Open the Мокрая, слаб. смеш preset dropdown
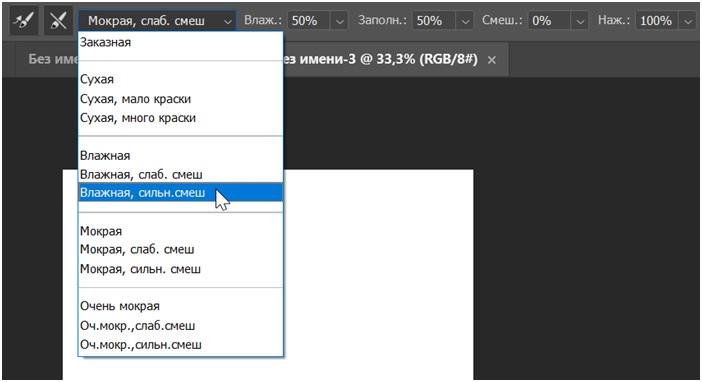Viewport: 702px width, 382px height. point(158,21)
